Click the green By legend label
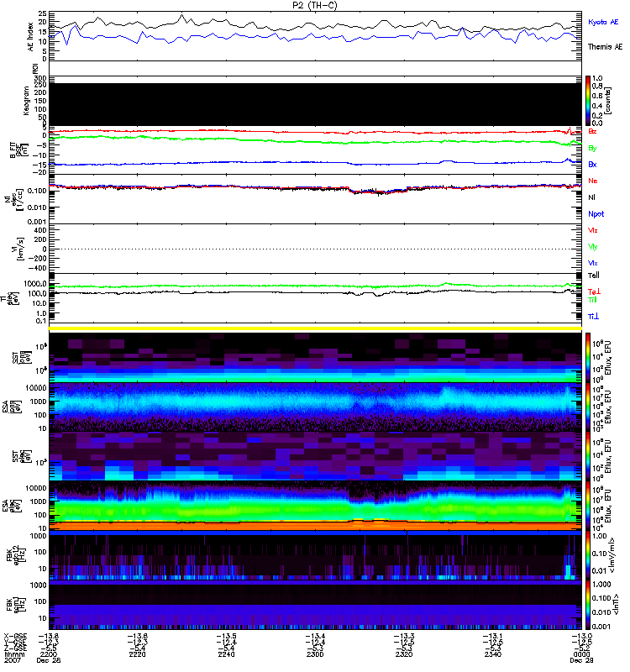Image resolution: width=630 pixels, height=672 pixels. pos(592,149)
